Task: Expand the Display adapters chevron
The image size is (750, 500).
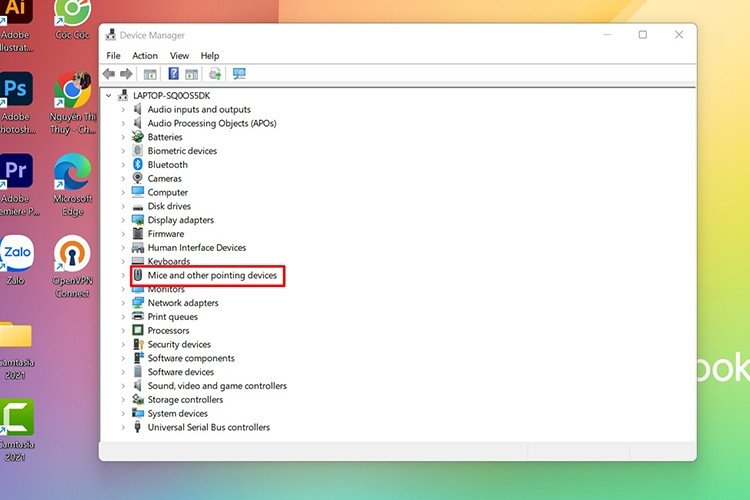Action: coord(123,220)
